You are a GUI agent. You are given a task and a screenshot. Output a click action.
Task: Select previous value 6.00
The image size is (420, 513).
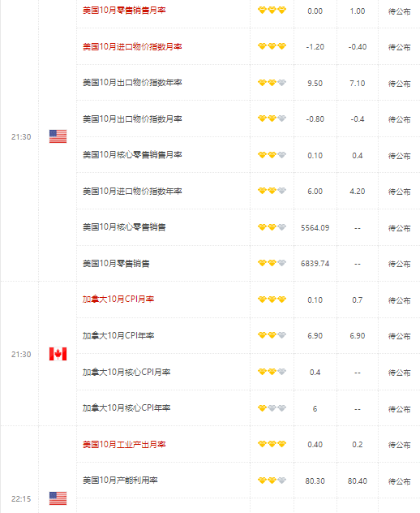tap(315, 191)
